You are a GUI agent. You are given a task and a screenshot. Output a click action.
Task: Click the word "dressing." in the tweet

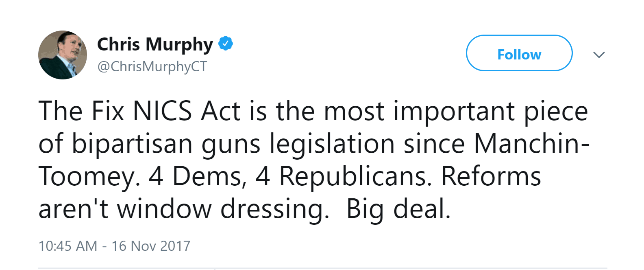tap(275, 209)
